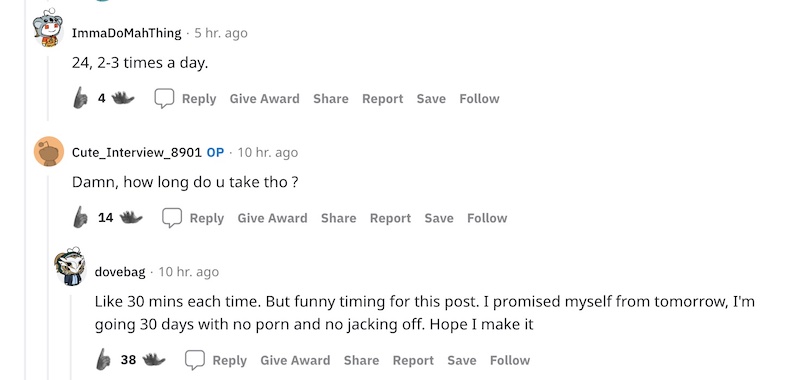Viewport: 800px width, 380px height.
Task: Open ImmaDoMahThing's avatar profile
Action: (48, 28)
